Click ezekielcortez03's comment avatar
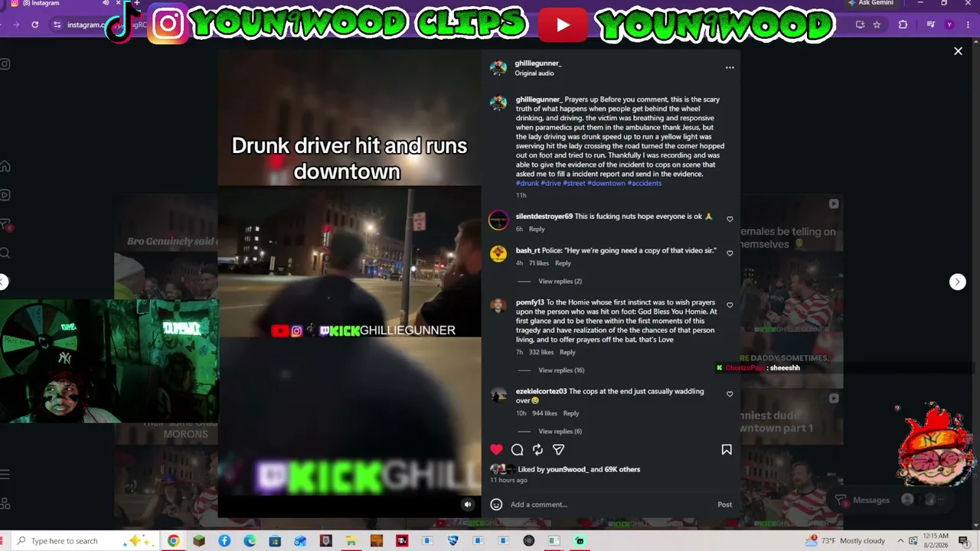This screenshot has width=980, height=551. (x=498, y=396)
